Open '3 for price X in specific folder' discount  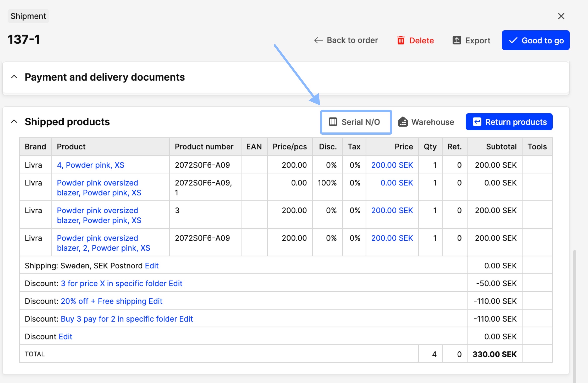[x=114, y=283]
